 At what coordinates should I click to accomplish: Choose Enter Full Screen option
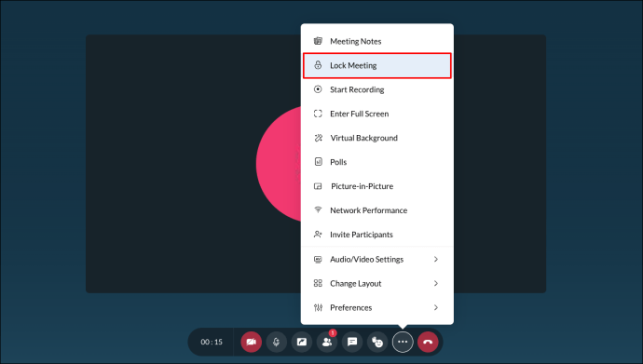tap(377, 114)
